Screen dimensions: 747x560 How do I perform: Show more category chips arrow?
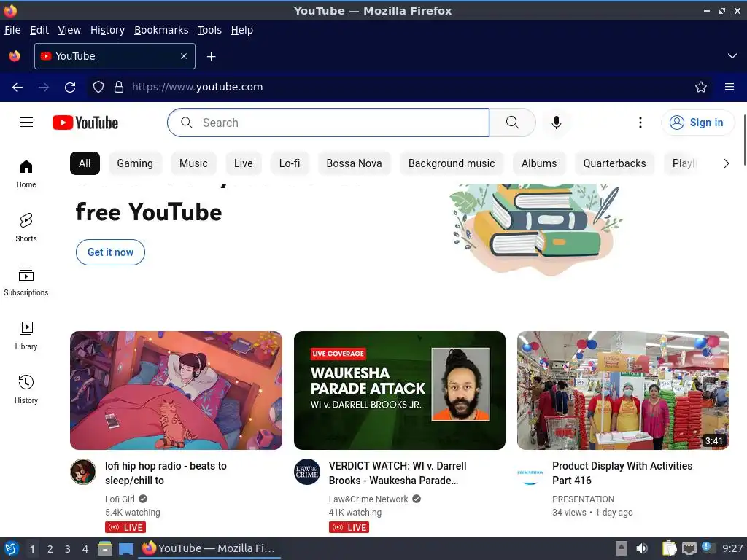(726, 163)
